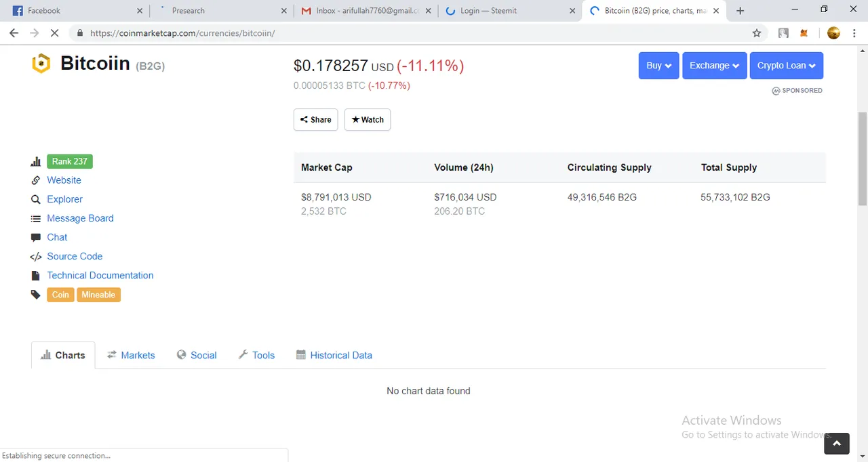Go back with the browser back arrow
868x462 pixels.
tap(14, 33)
